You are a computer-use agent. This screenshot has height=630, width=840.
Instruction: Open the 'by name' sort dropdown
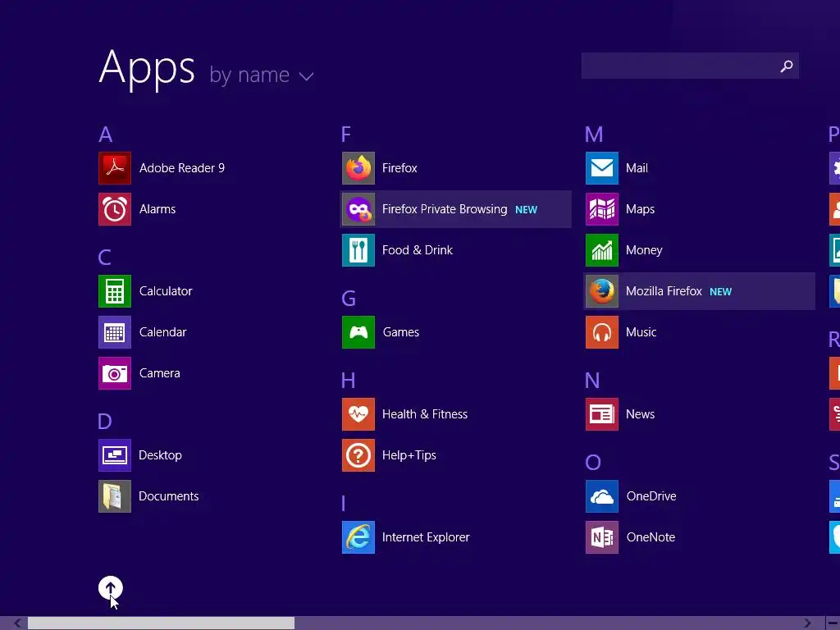(261, 75)
